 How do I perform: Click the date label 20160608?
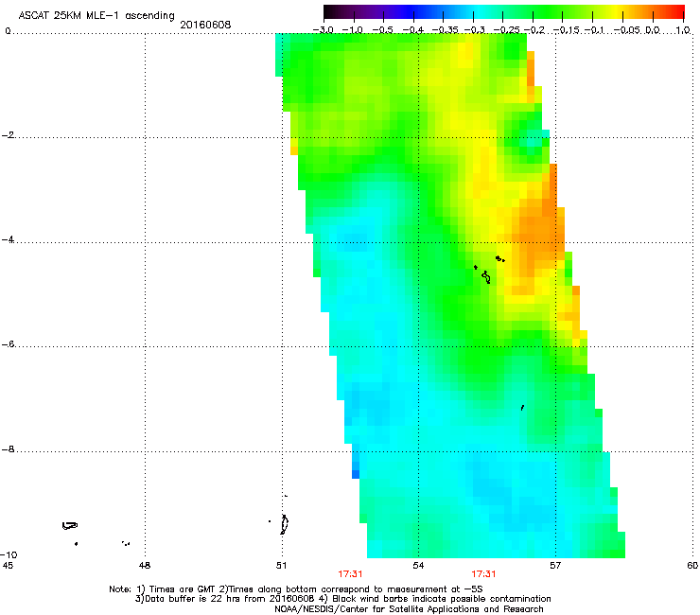click(205, 25)
